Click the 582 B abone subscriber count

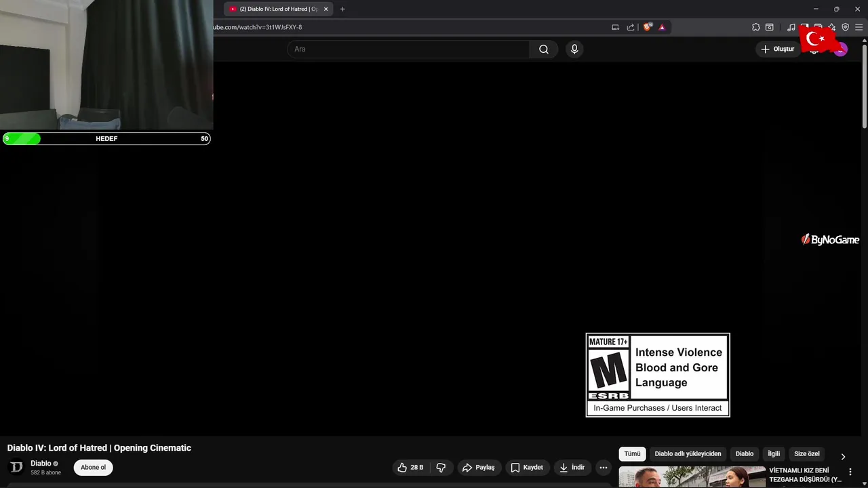click(45, 472)
